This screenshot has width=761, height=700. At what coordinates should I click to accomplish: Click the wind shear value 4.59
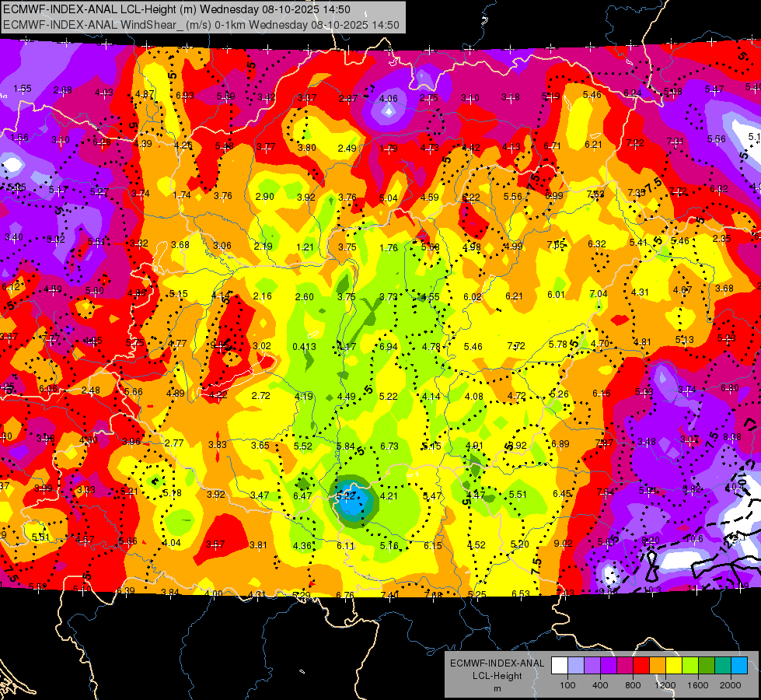(430, 198)
